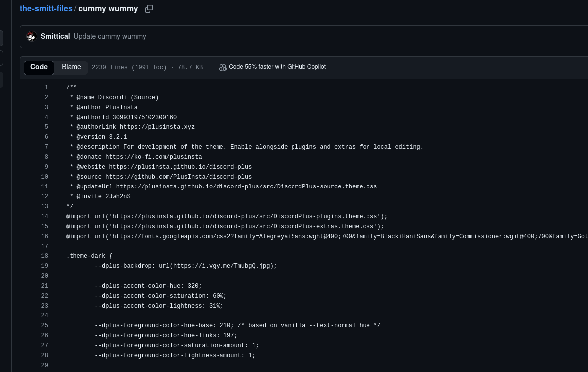Click the @import fonts.googleapis.com line
The image size is (588, 372).
click(327, 237)
